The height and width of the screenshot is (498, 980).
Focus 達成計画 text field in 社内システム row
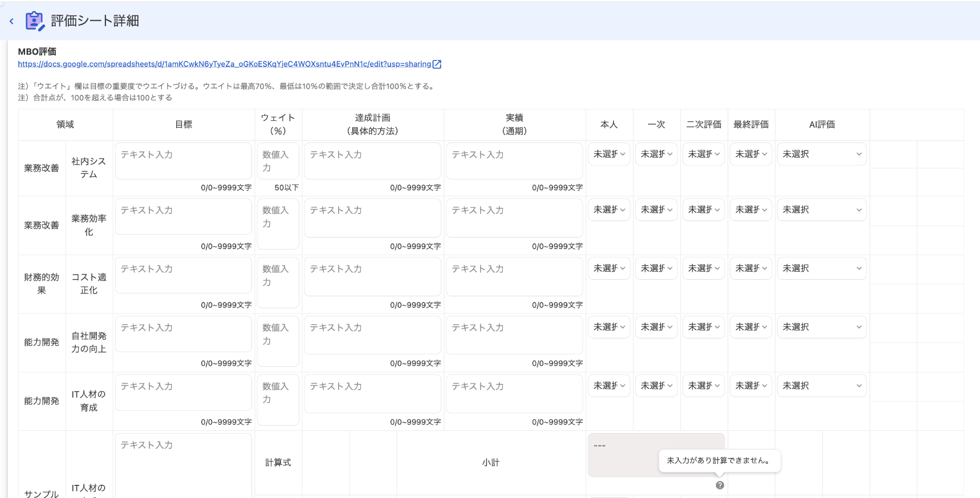click(372, 161)
